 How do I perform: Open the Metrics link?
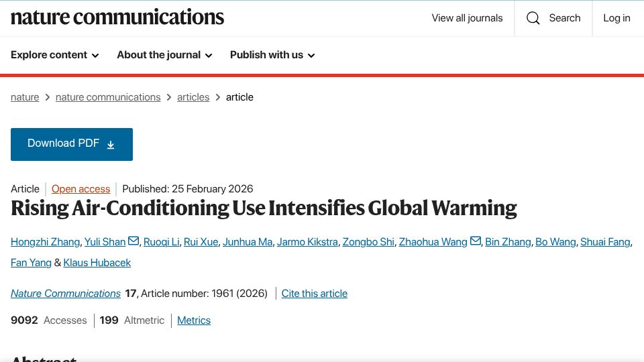coord(194,320)
